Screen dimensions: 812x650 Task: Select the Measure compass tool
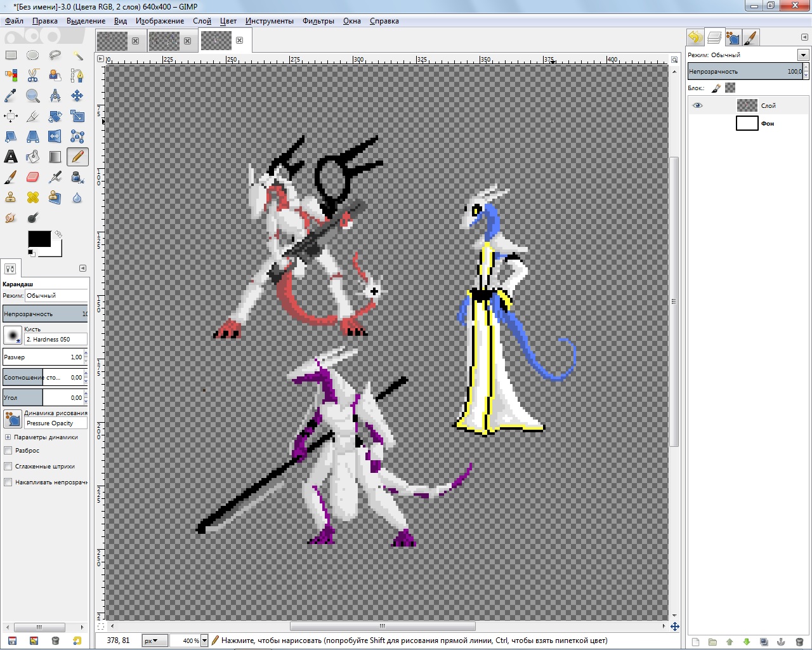[55, 96]
